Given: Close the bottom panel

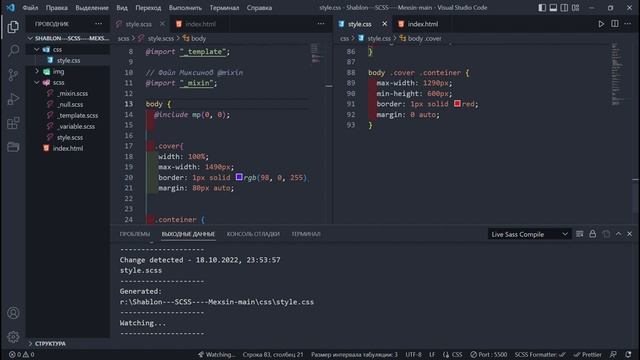Looking at the screenshot, I should (629, 234).
